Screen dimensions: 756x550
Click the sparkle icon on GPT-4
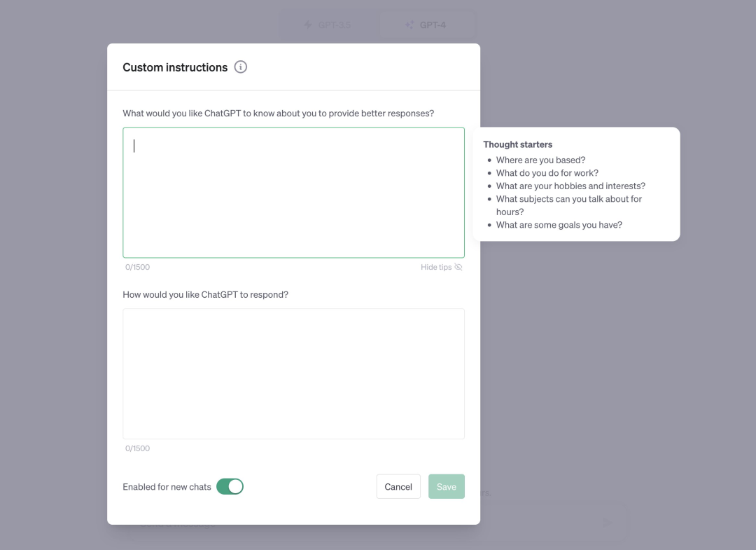point(409,25)
